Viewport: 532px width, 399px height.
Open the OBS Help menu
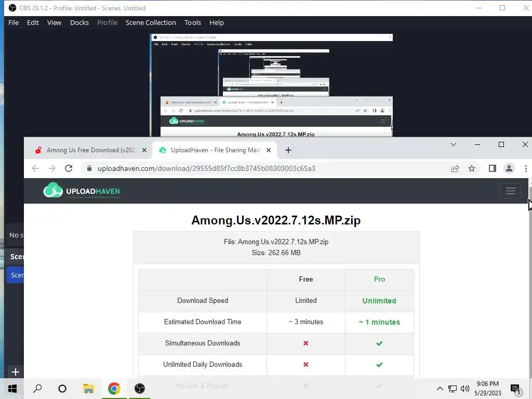(217, 23)
